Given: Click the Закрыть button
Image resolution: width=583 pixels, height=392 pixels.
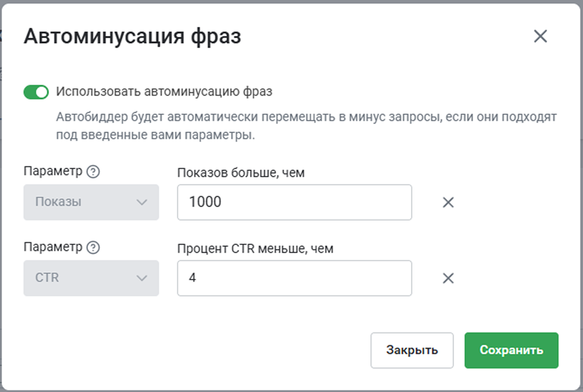Looking at the screenshot, I should click(x=412, y=350).
